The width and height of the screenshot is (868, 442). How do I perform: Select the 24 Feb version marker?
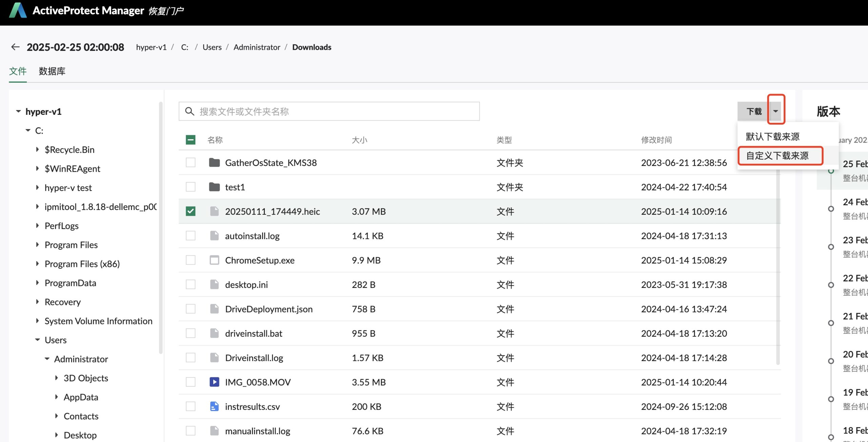(x=831, y=209)
